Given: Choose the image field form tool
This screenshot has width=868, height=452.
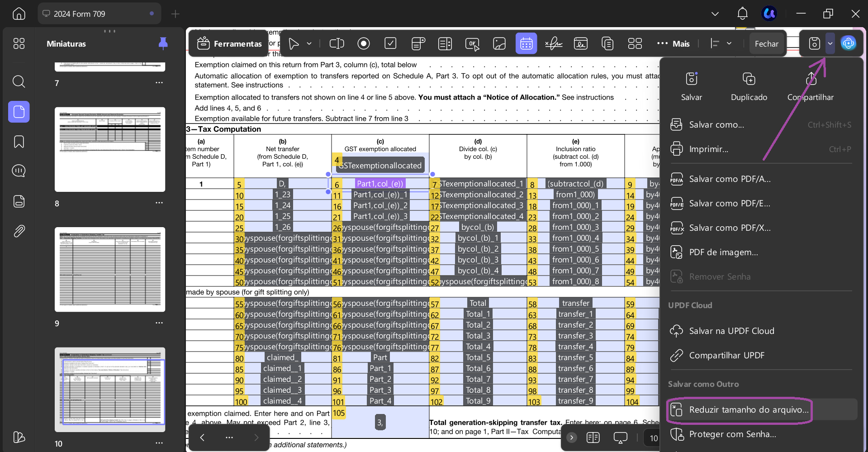Looking at the screenshot, I should (499, 43).
